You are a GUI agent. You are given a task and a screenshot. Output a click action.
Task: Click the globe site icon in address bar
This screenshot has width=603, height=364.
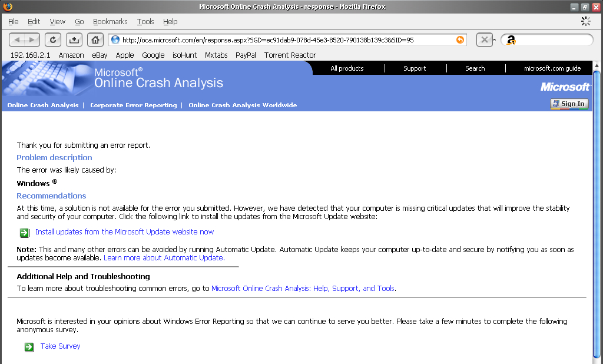[115, 39]
